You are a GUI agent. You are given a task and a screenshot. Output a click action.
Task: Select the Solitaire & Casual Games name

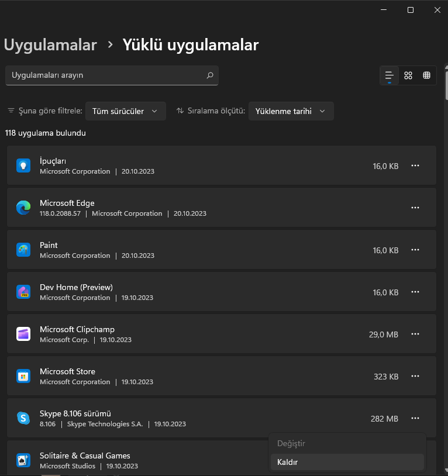(85, 456)
